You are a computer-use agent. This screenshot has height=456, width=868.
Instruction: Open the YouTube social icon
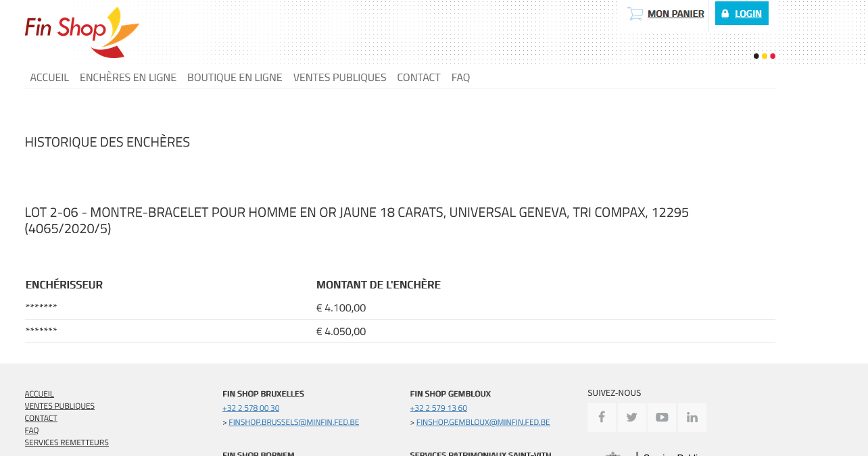point(662,417)
